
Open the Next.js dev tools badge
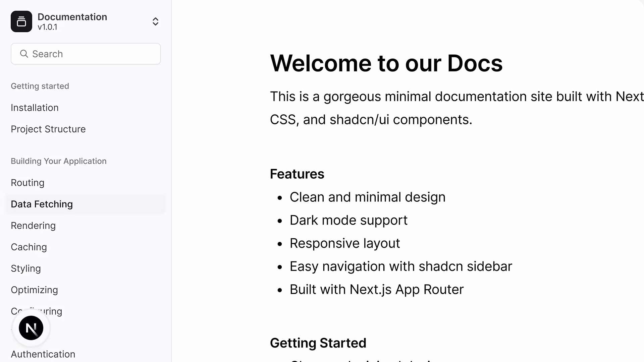point(31,328)
